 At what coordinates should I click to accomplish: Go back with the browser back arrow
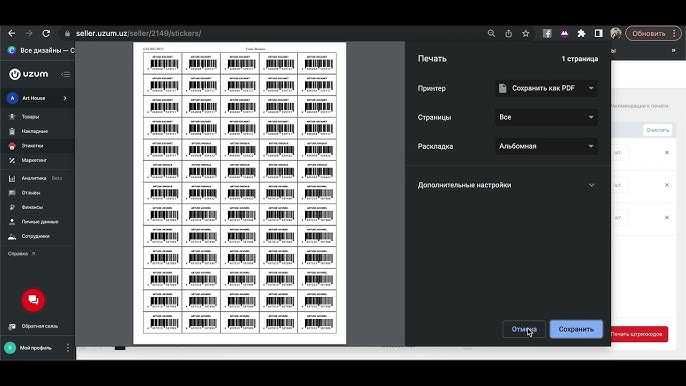pos(12,33)
